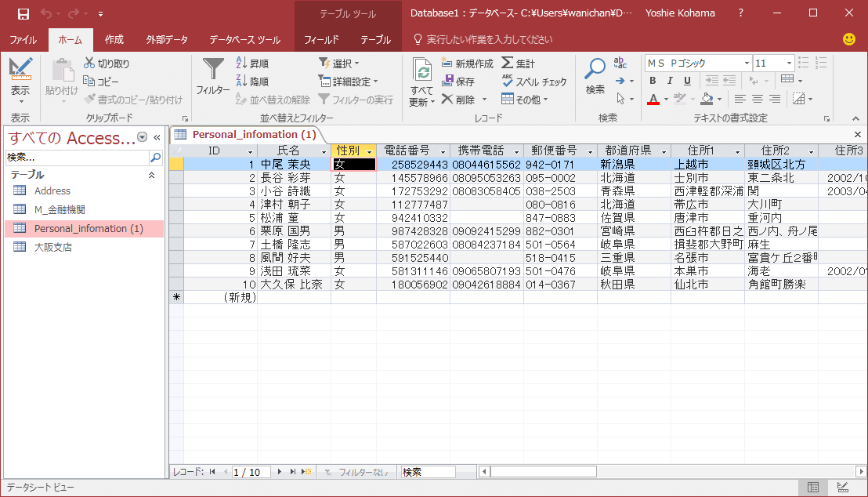Open Selection (選択) filter dropdown
This screenshot has width=868, height=497.
click(x=338, y=63)
